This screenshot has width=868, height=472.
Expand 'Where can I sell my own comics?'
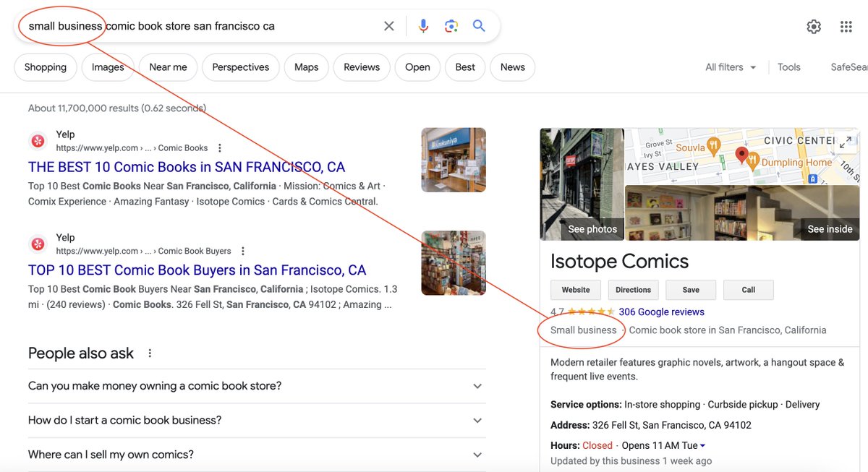pos(257,455)
